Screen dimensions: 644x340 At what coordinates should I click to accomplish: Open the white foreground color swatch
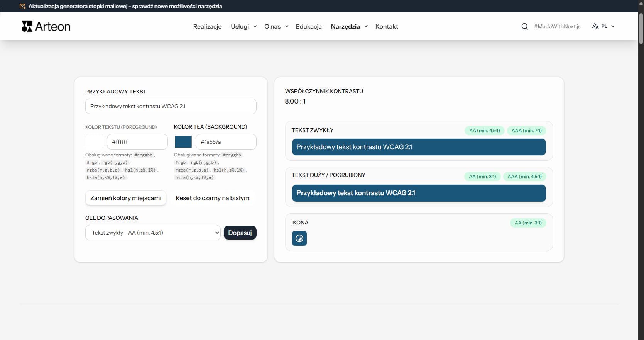(x=95, y=142)
